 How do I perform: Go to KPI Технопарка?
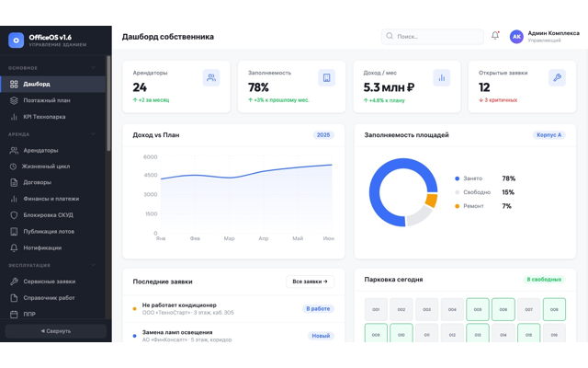coord(53,117)
